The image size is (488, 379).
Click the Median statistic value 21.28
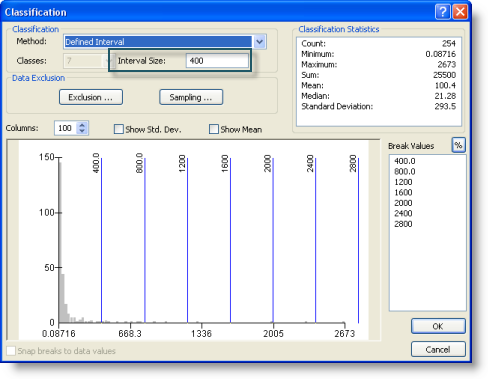point(445,96)
